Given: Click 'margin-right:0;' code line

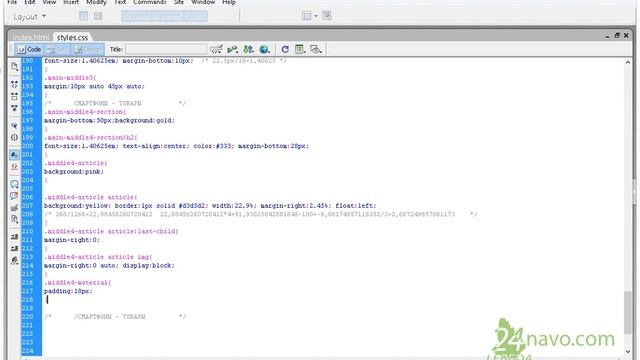Looking at the screenshot, I should 72,240.
